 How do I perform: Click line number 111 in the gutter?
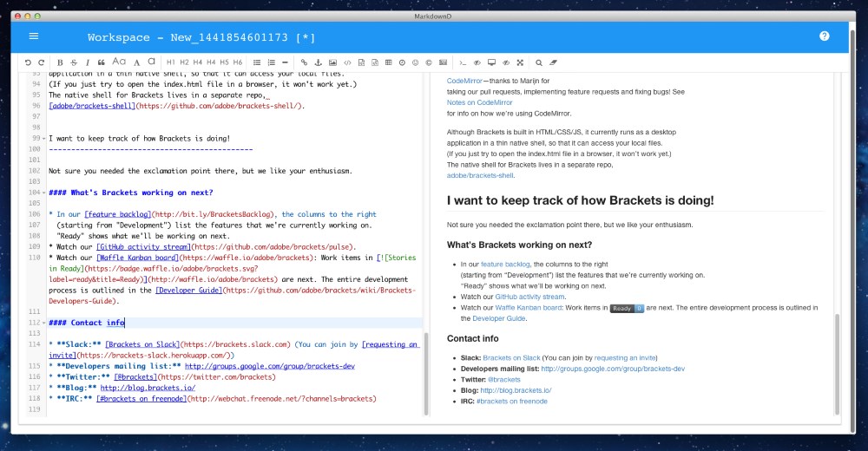click(35, 311)
